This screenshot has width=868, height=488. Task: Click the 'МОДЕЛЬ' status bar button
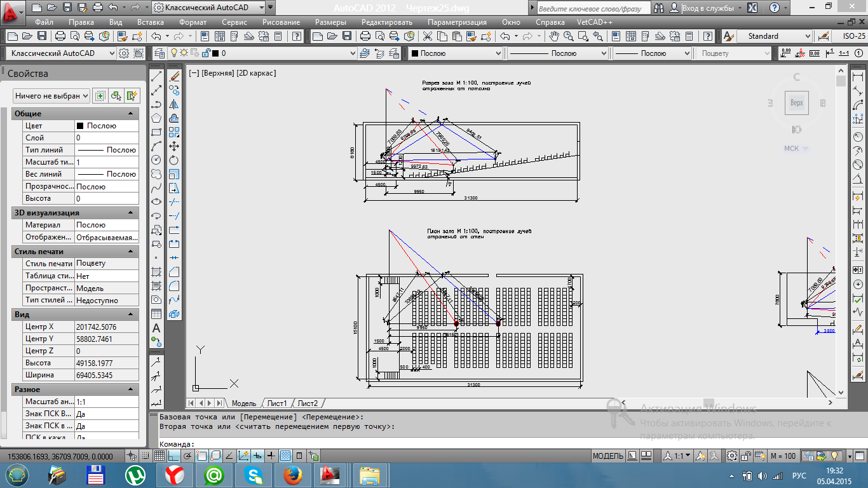tap(608, 456)
